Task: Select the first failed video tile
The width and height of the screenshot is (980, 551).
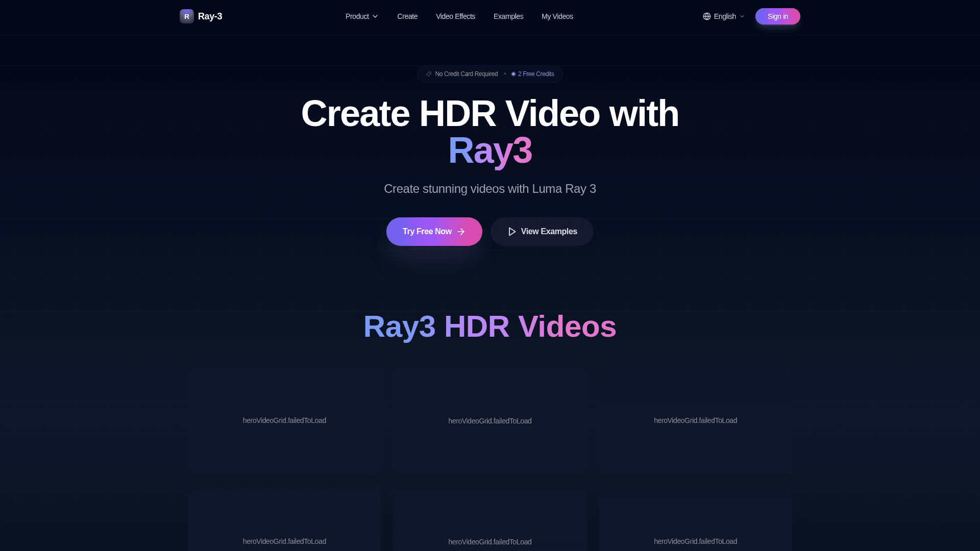Action: pyautogui.click(x=284, y=420)
